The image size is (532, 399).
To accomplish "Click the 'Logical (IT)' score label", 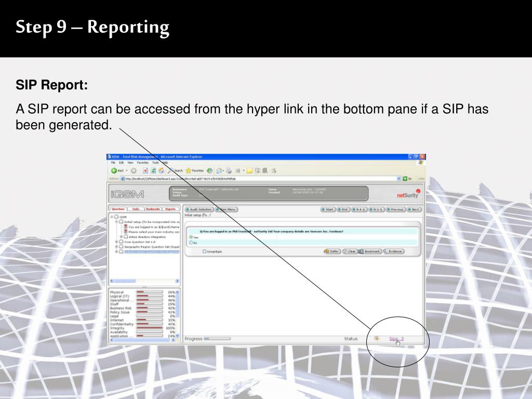I will click(x=120, y=296).
